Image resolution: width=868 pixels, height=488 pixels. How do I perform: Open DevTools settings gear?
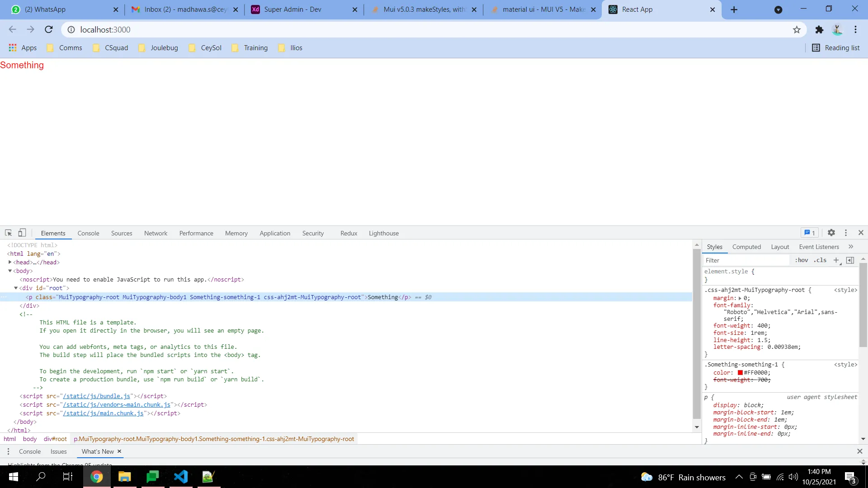coord(831,233)
